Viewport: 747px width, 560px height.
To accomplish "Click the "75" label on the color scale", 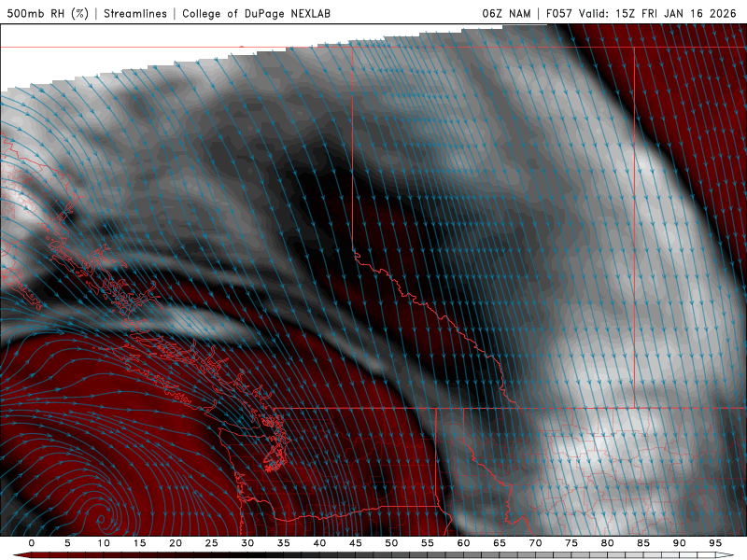I will click(x=571, y=543).
